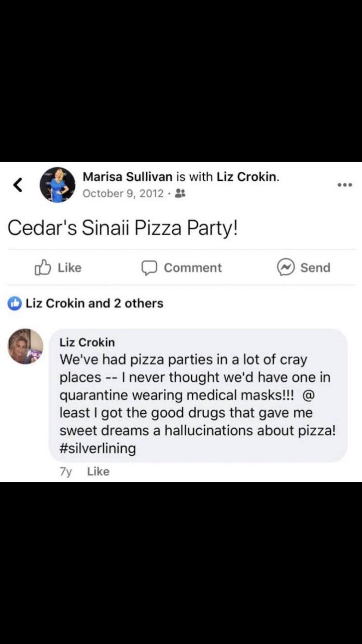Tap the back chevron arrow
362x644 pixels.
click(x=18, y=184)
